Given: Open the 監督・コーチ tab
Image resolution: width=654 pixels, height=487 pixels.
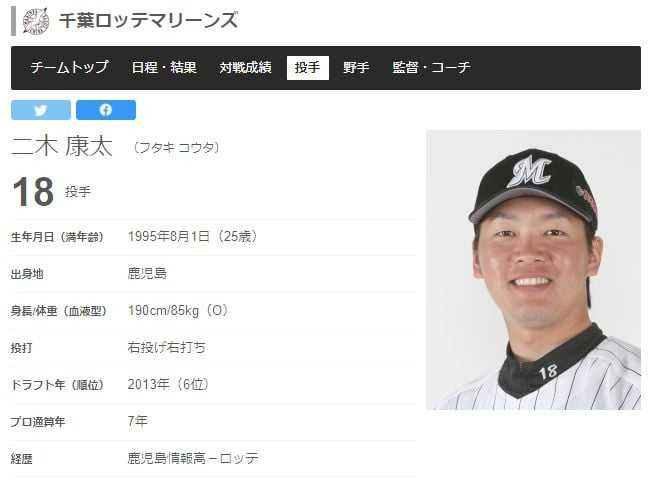Looking at the screenshot, I should pos(431,68).
